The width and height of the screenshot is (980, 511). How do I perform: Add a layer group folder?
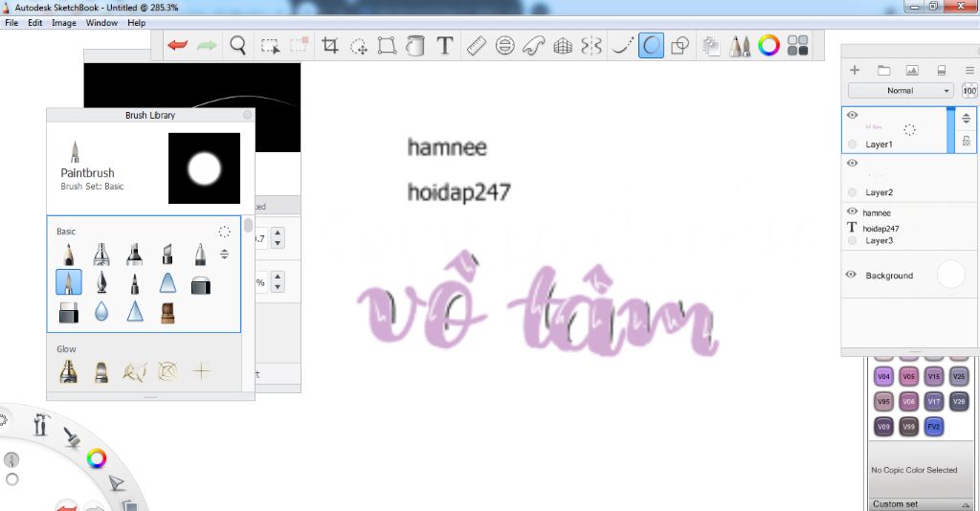[883, 70]
